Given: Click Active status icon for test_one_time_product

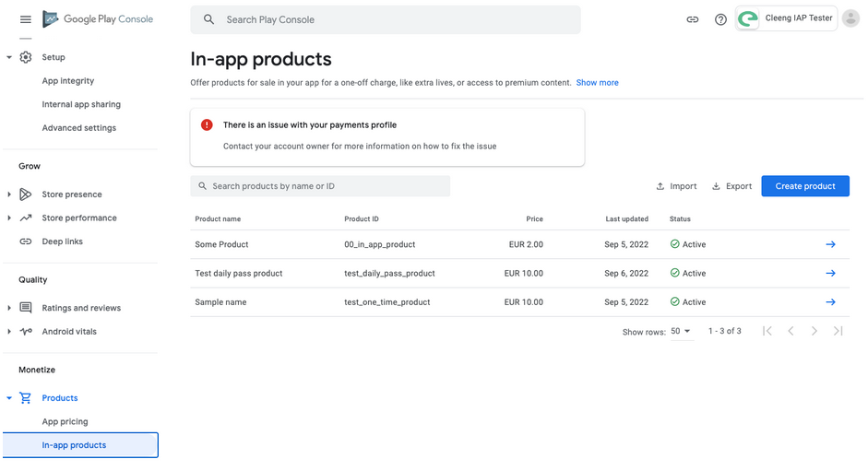Looking at the screenshot, I should (x=675, y=301).
